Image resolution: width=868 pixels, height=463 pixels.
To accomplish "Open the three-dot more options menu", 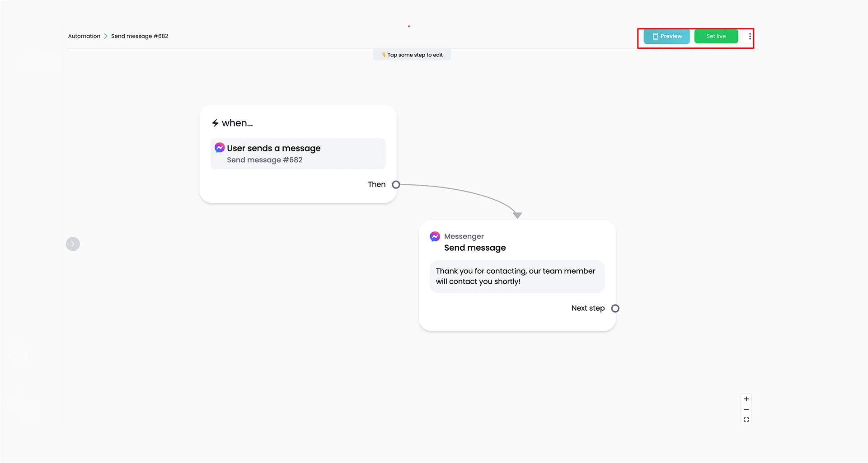I will [750, 37].
